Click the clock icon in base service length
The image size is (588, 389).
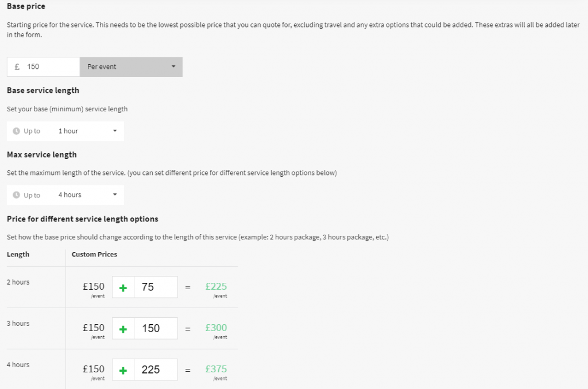click(x=17, y=131)
